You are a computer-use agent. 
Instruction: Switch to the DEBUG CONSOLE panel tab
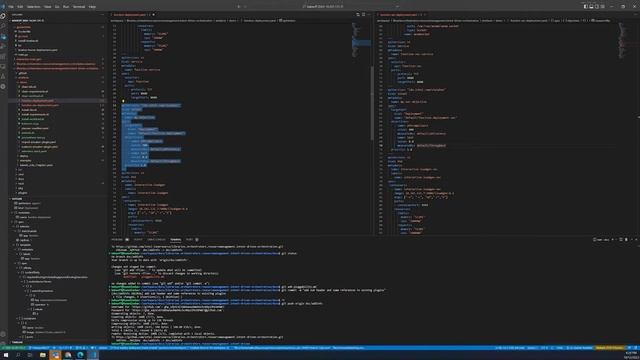click(x=156, y=240)
